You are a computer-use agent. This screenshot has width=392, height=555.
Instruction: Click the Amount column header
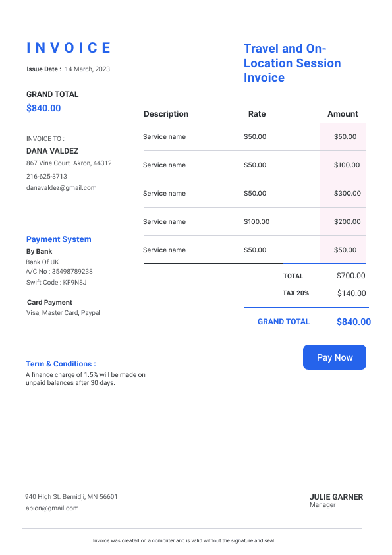[343, 114]
